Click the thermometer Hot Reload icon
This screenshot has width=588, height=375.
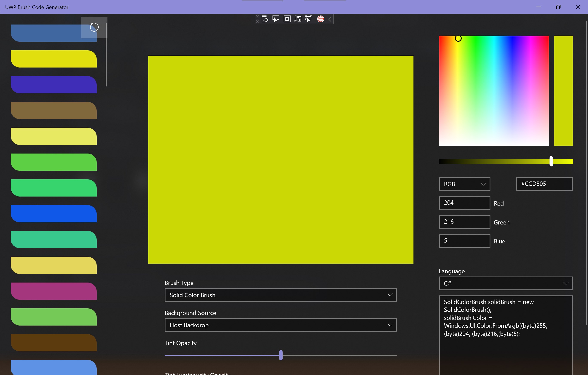pyautogui.click(x=298, y=19)
